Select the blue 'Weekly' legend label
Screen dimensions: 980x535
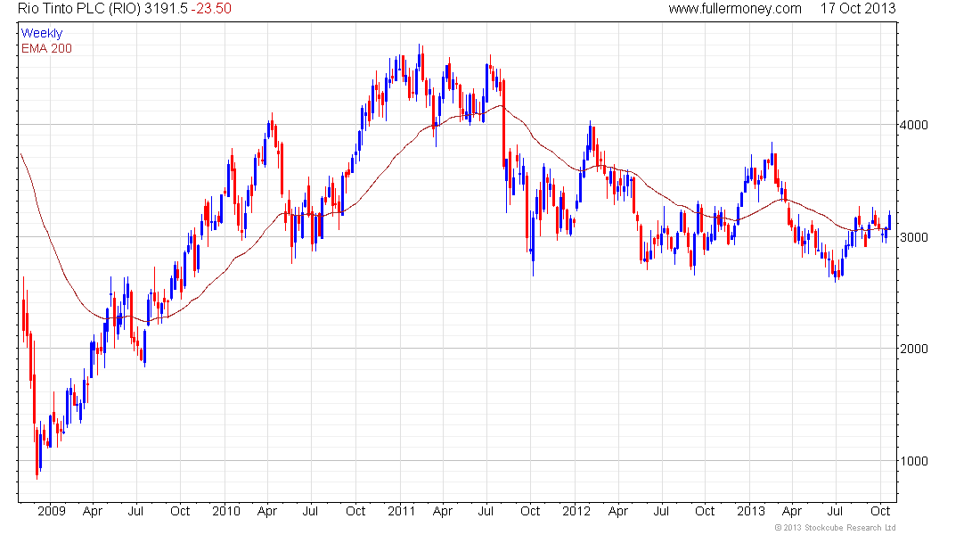coord(42,33)
